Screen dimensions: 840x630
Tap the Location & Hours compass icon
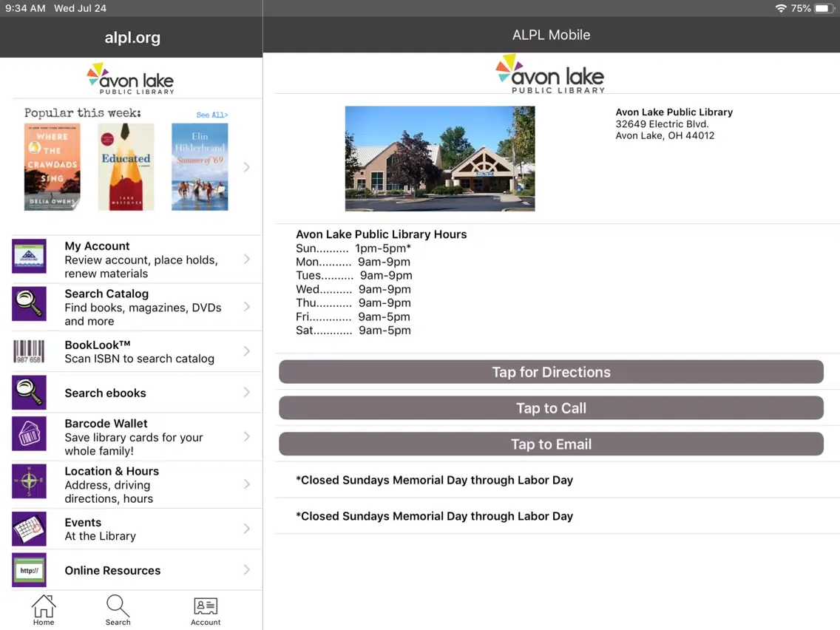tap(29, 481)
